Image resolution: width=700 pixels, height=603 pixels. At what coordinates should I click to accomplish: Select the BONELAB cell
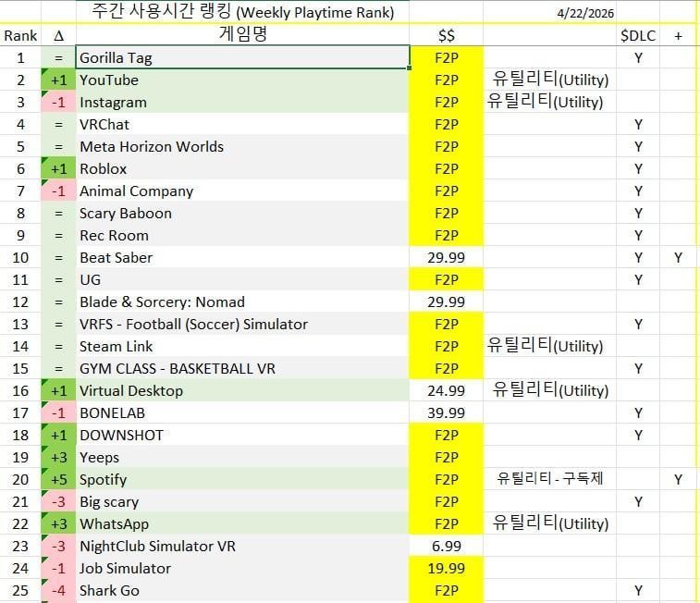[x=242, y=412]
